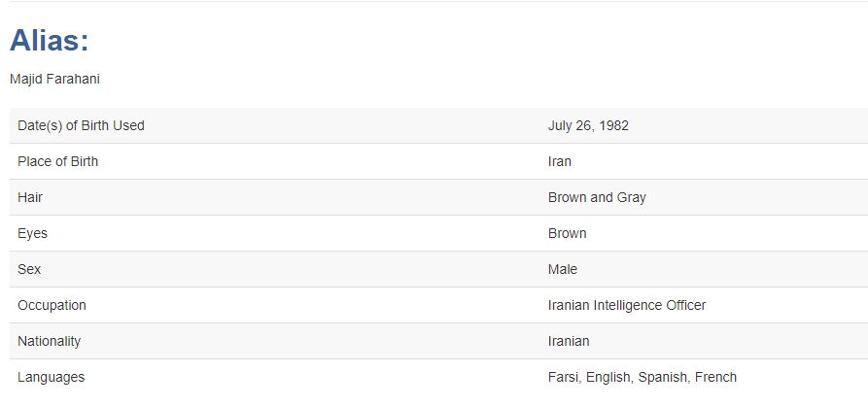
Task: Click the "Occupation" row label
Action: (52, 305)
